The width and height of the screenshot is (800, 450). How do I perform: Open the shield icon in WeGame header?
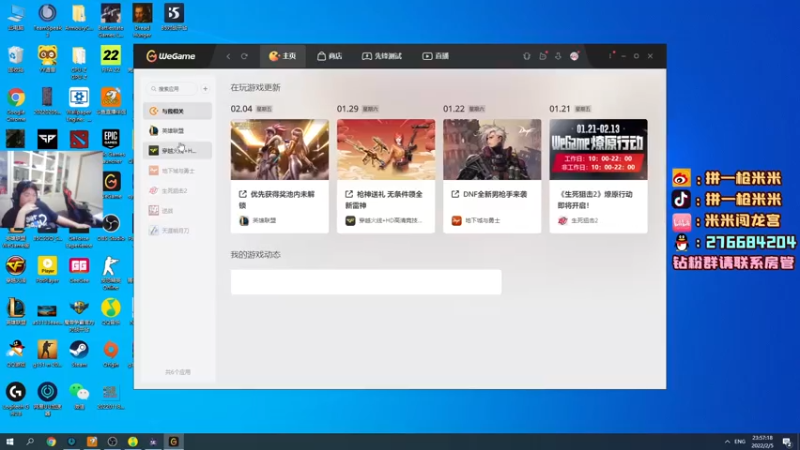click(527, 56)
